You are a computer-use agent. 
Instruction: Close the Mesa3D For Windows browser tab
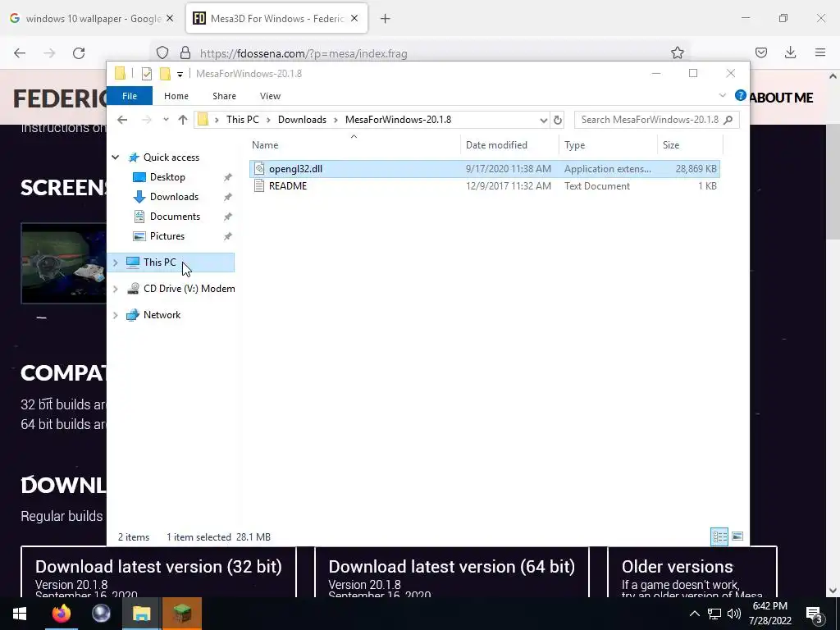point(354,18)
